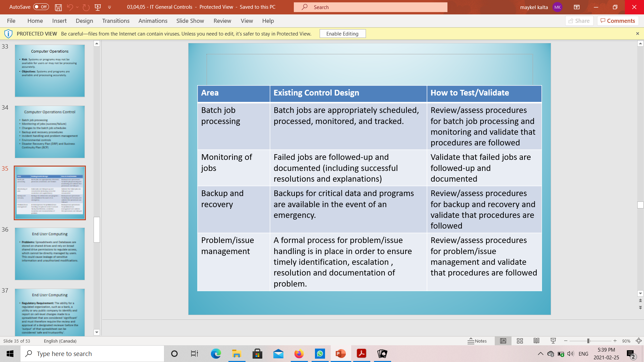Show hidden system tray icons
The height and width of the screenshot is (362, 644).
pos(540,354)
